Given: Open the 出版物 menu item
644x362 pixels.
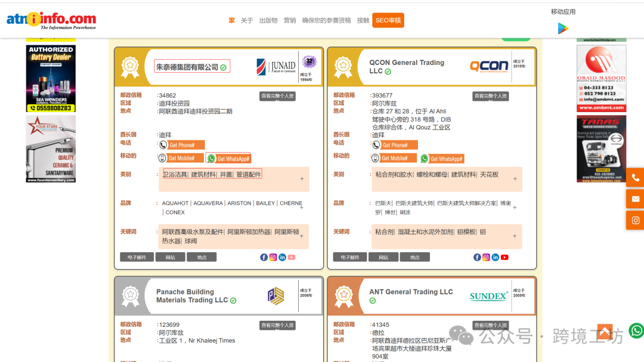Looking at the screenshot, I should (x=268, y=20).
